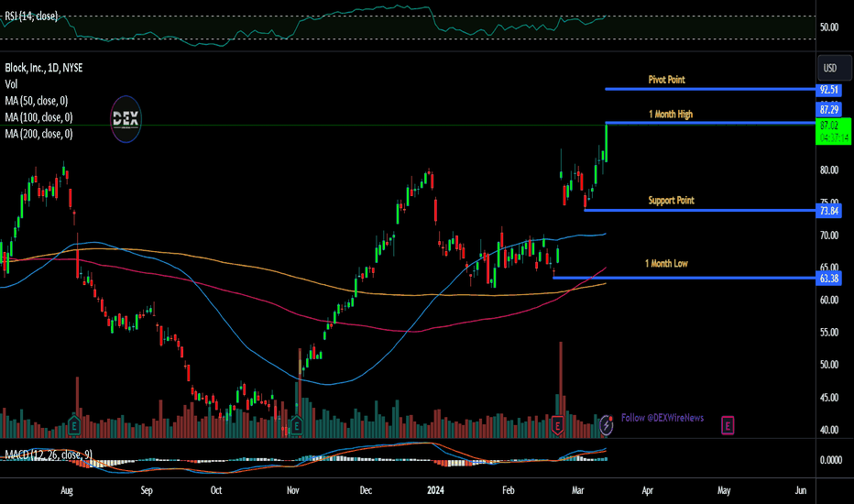Click the Pivot Point label

point(667,80)
